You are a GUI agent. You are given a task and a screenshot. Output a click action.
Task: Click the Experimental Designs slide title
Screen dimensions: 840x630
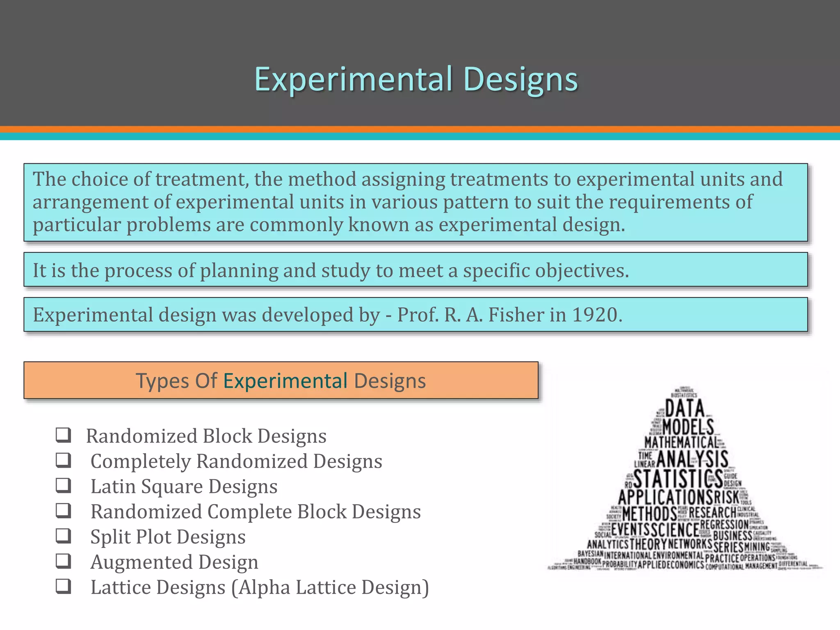tap(416, 79)
